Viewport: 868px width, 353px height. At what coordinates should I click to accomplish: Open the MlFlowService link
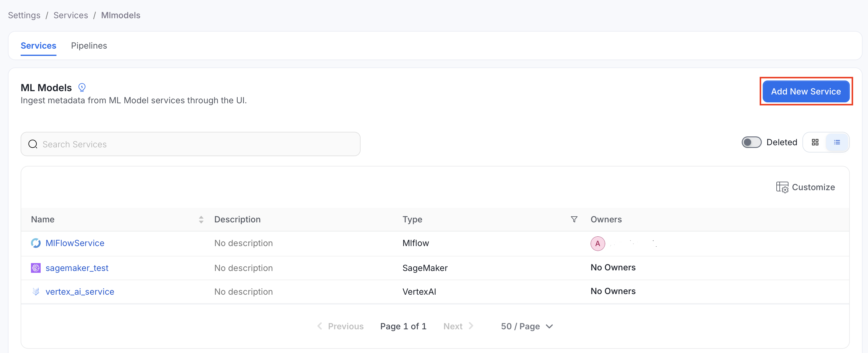75,243
